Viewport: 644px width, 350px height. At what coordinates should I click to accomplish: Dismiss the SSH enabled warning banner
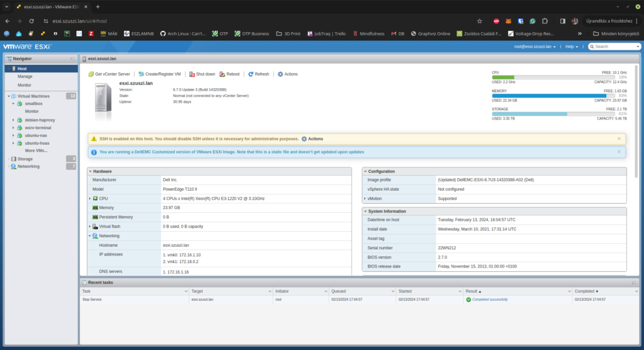[x=619, y=138]
